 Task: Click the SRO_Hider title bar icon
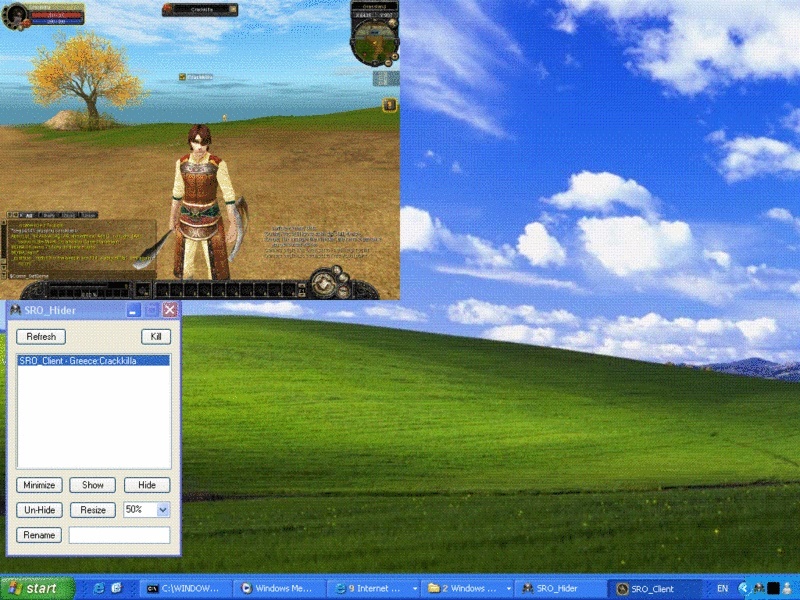15,310
